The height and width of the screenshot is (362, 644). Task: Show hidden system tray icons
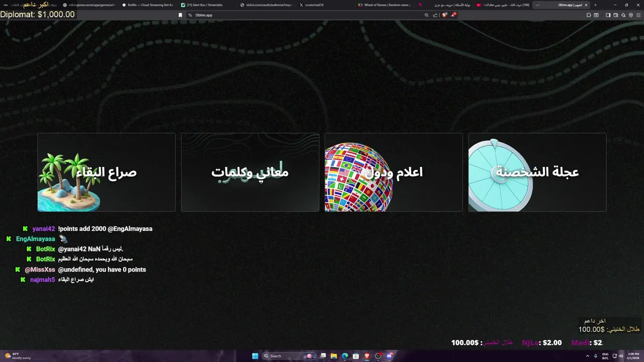pyautogui.click(x=589, y=356)
